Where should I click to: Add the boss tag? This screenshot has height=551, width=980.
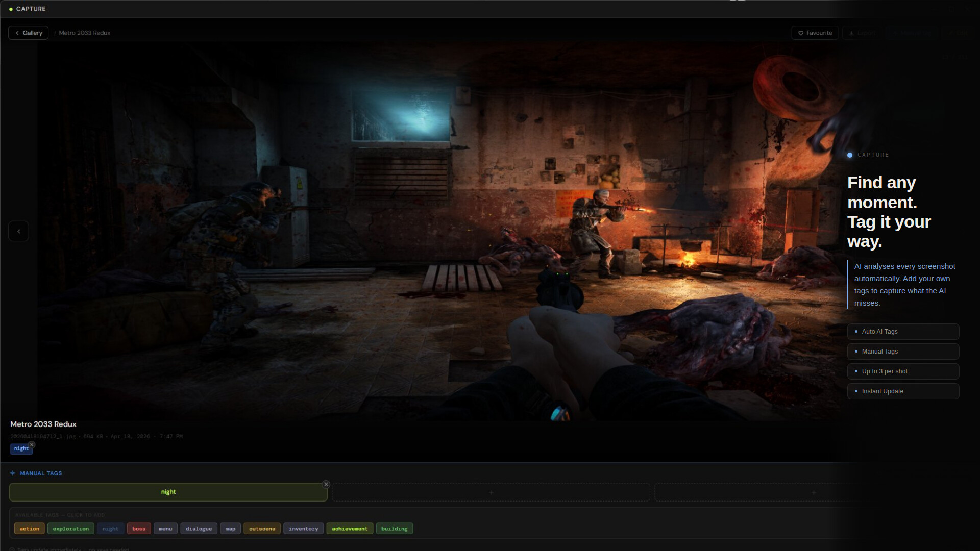pos(139,529)
